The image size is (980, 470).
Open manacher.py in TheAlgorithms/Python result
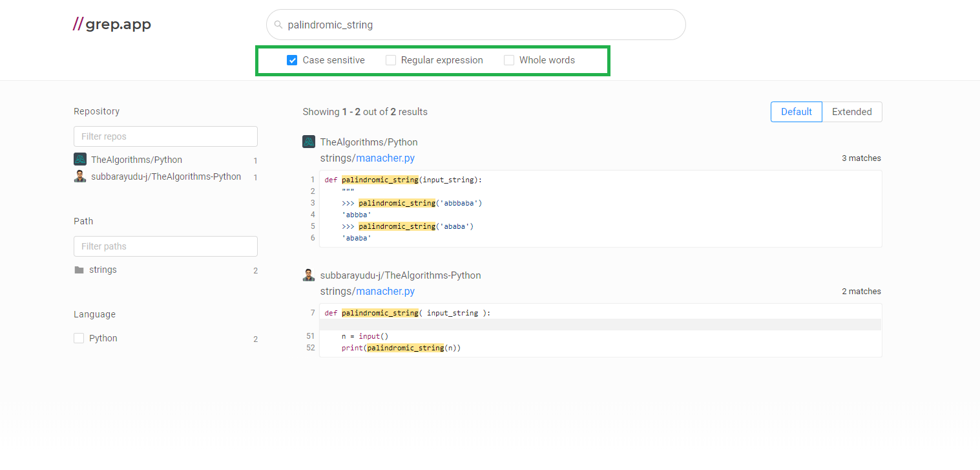tap(385, 158)
